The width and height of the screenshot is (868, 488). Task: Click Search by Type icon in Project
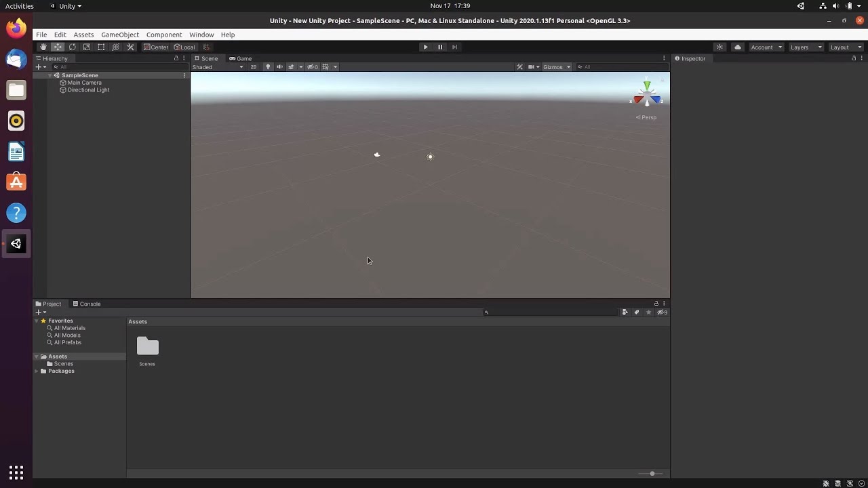click(x=625, y=312)
